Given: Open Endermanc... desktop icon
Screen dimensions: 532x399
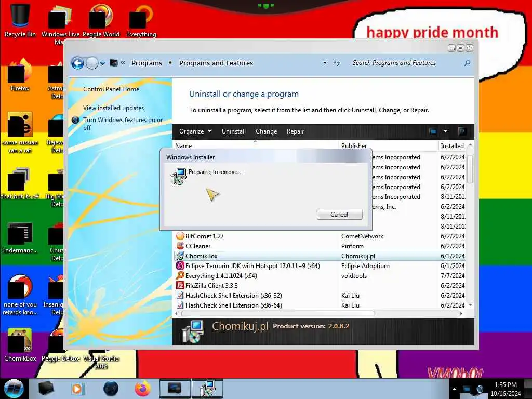Looking at the screenshot, I should coord(20,237).
